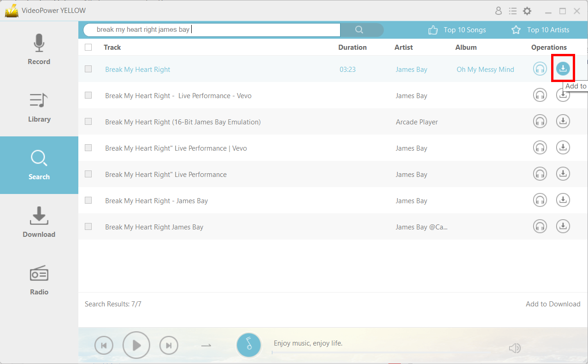Preview Break My Heart Right with headphone icon

[x=540, y=69]
